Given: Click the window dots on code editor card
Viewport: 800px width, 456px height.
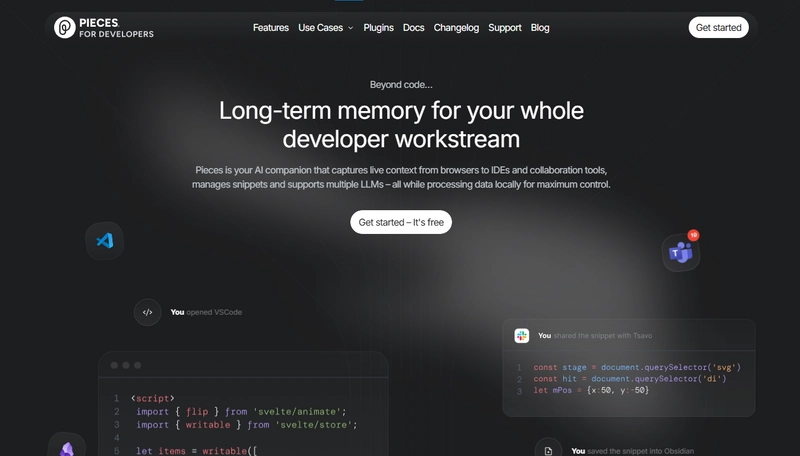Looking at the screenshot, I should tap(126, 365).
